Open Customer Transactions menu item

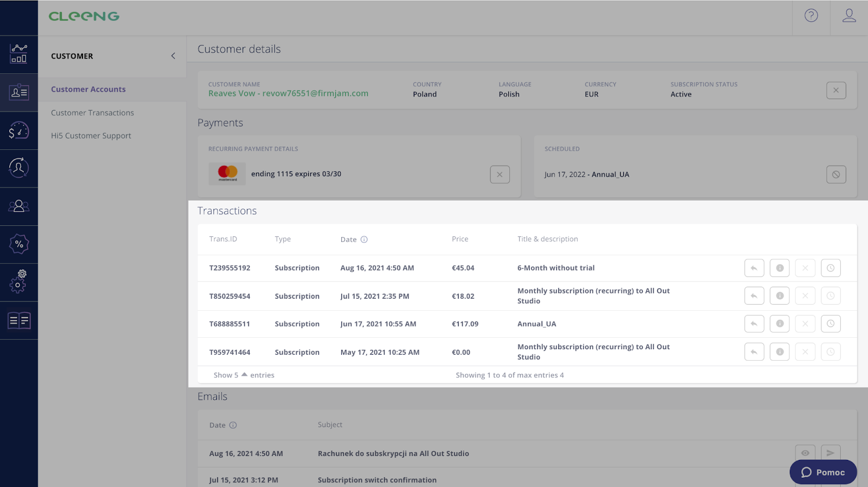point(92,113)
